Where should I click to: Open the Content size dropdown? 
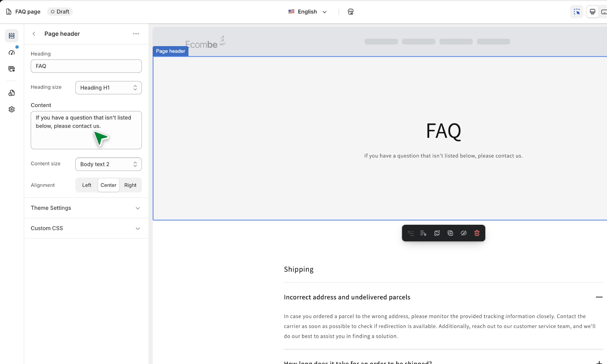pos(108,164)
